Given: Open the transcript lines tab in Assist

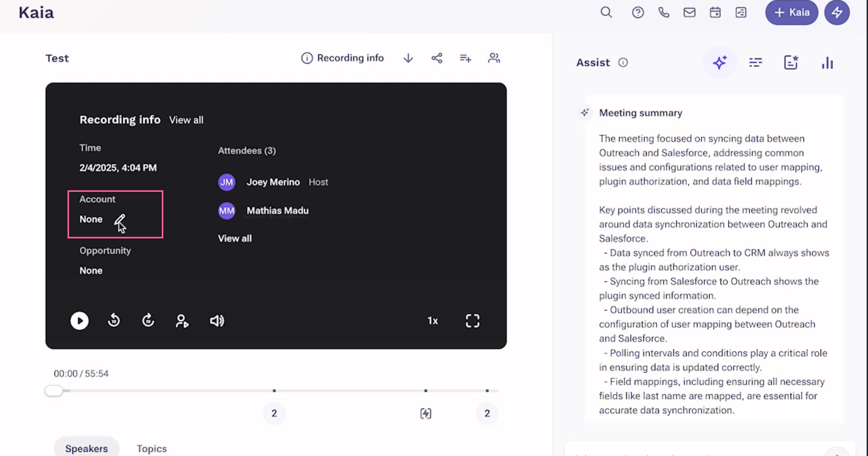Looking at the screenshot, I should pos(755,62).
